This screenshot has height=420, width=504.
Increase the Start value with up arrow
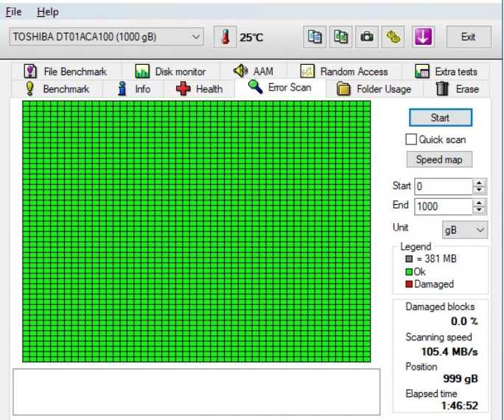click(x=479, y=183)
